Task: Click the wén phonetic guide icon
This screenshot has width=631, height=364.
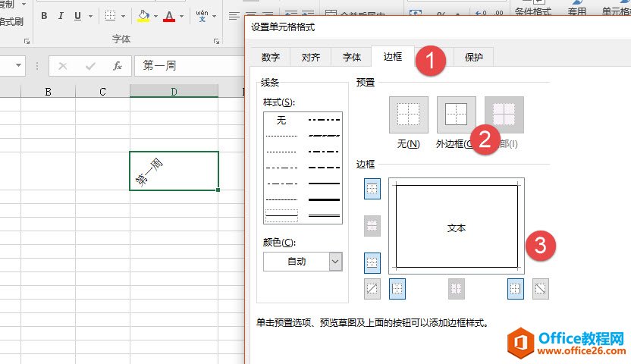Action: [202, 16]
